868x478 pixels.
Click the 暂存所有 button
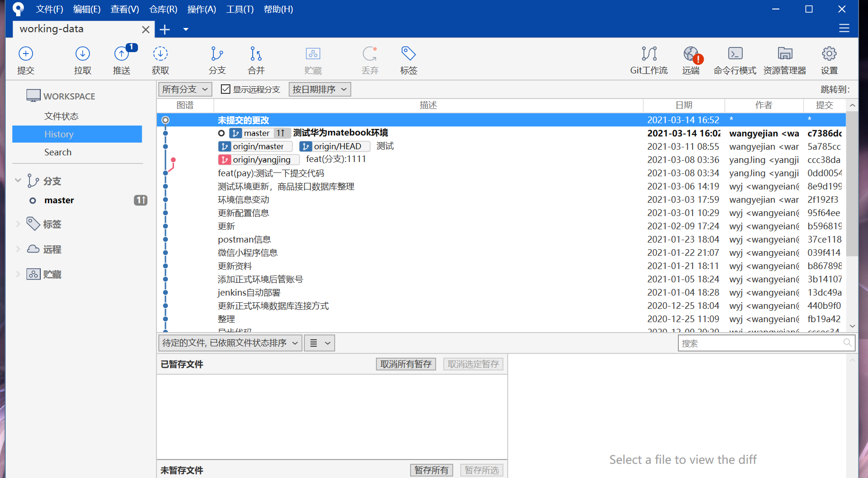(x=431, y=470)
